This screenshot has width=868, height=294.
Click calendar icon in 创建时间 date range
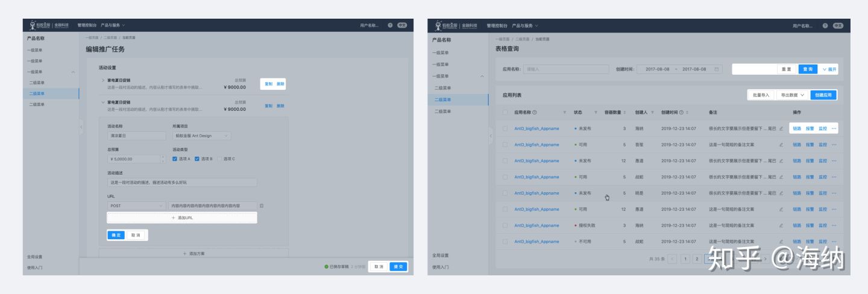717,69
